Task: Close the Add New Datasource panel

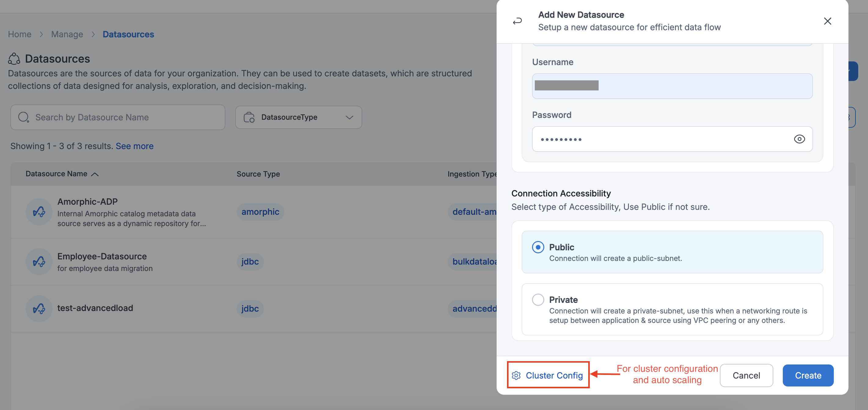Action: pyautogui.click(x=827, y=21)
